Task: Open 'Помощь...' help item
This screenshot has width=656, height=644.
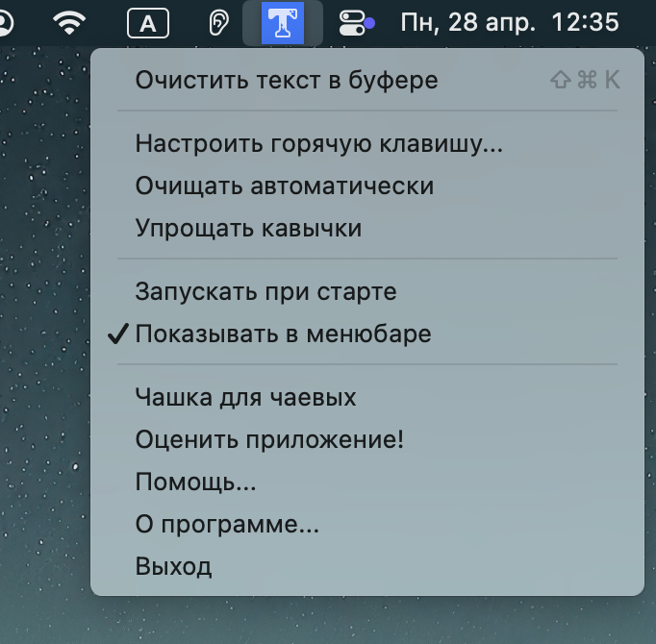Action: [x=367, y=482]
